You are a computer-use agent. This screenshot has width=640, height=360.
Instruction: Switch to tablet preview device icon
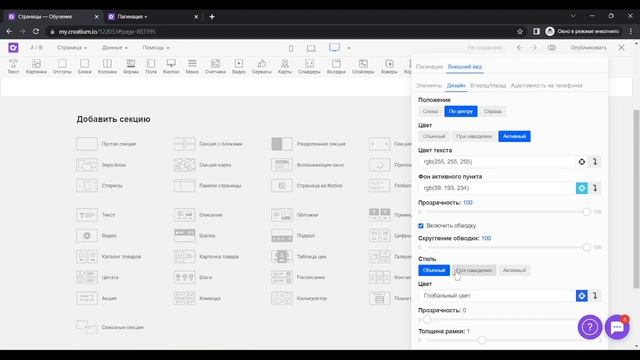[311, 48]
